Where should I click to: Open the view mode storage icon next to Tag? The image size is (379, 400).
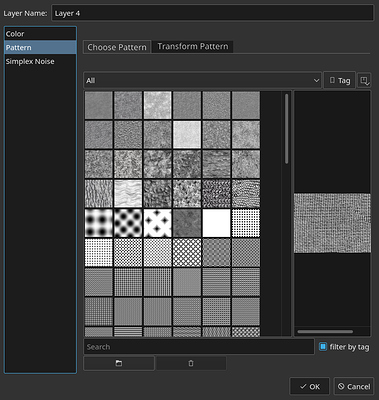click(x=364, y=80)
